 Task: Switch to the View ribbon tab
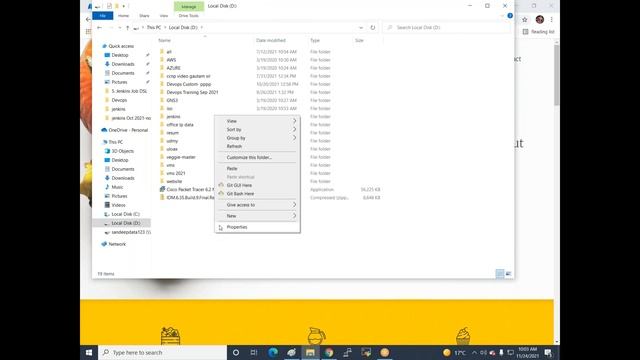click(x=164, y=16)
